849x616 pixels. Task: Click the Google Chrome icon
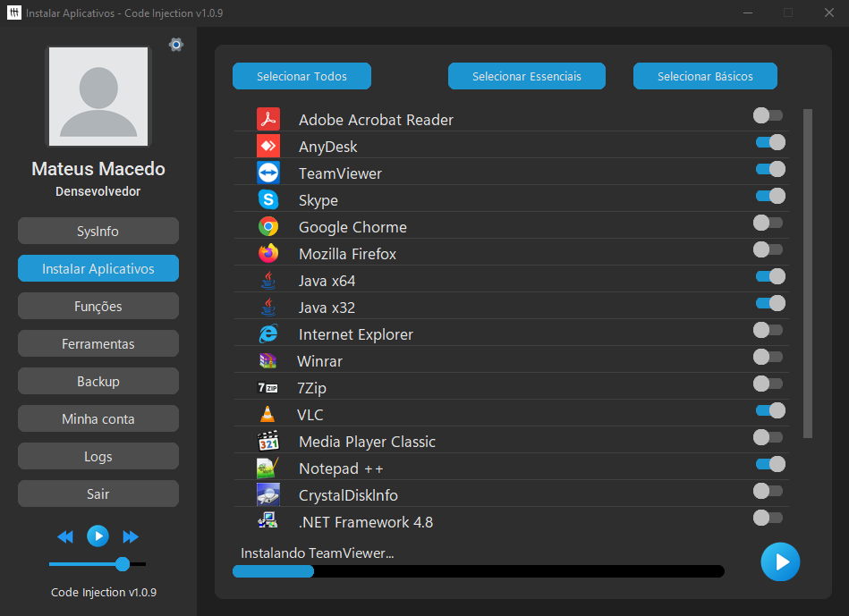coord(268,226)
